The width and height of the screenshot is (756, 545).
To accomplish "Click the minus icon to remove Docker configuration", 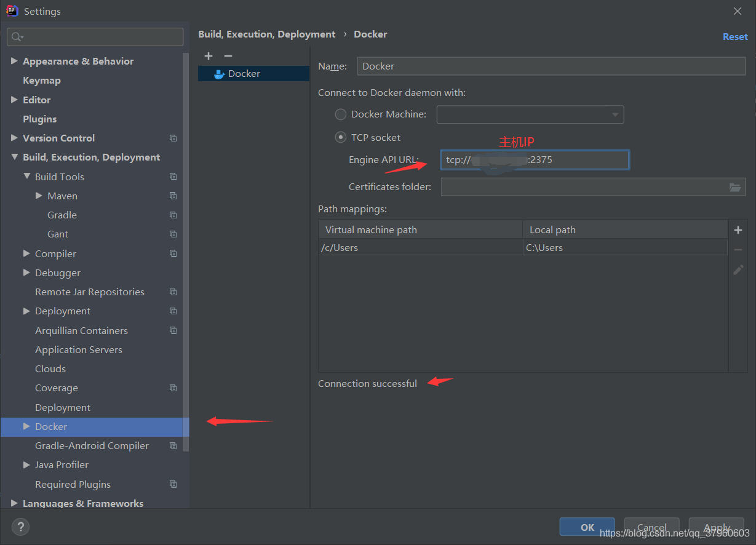I will [x=228, y=56].
